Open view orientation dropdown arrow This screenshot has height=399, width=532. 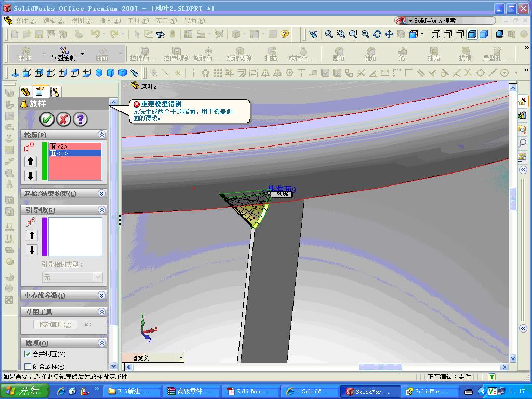click(x=422, y=34)
